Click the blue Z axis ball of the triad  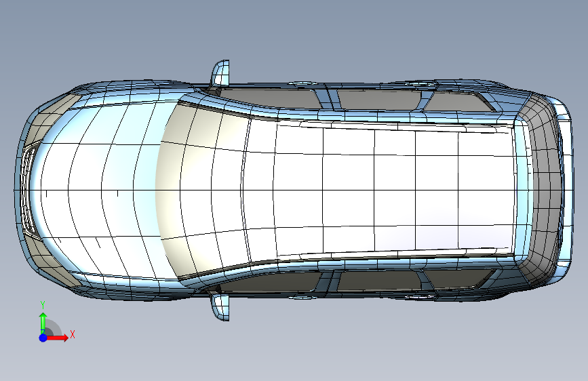[43, 338]
